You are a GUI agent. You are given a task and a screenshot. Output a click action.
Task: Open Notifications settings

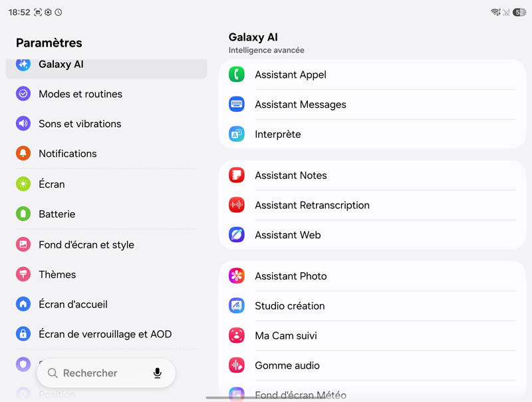click(106, 154)
